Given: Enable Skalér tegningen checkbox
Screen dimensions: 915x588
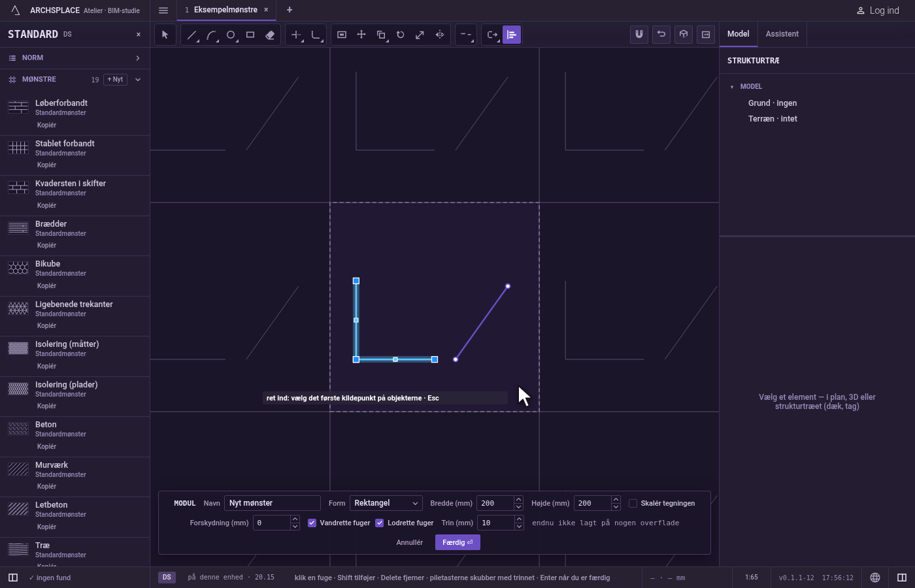Looking at the screenshot, I should tap(633, 503).
